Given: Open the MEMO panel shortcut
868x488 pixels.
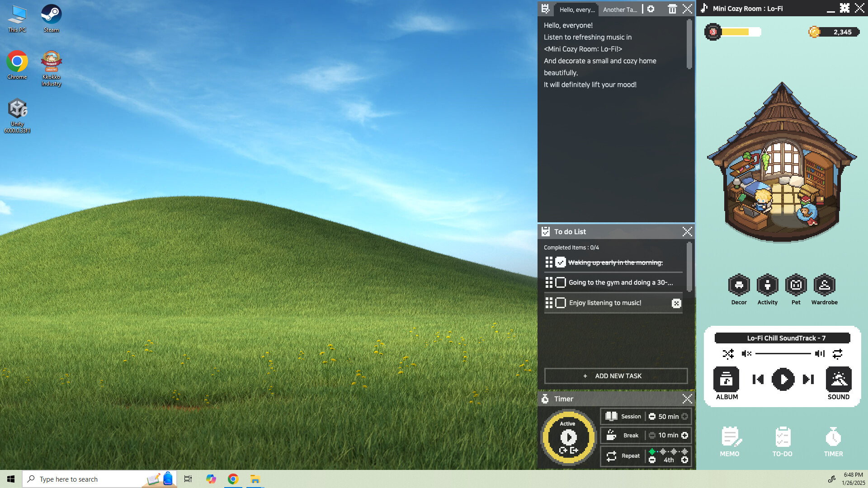Looking at the screenshot, I should (x=730, y=442).
